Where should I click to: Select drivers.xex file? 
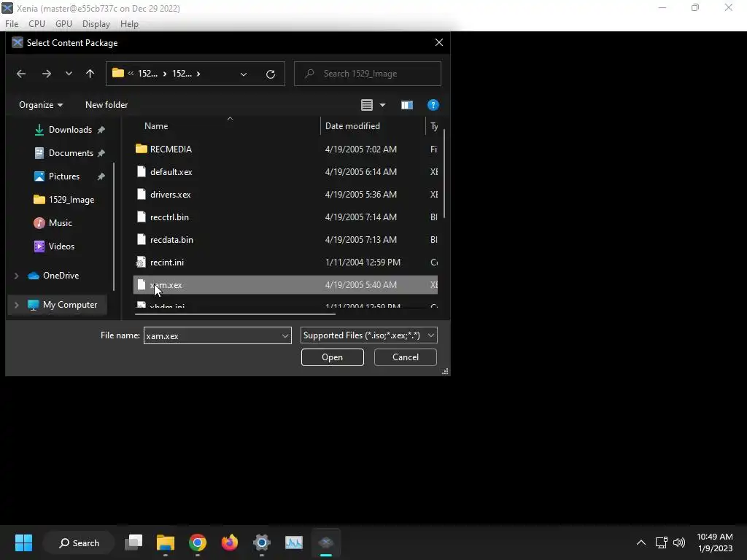pos(170,194)
